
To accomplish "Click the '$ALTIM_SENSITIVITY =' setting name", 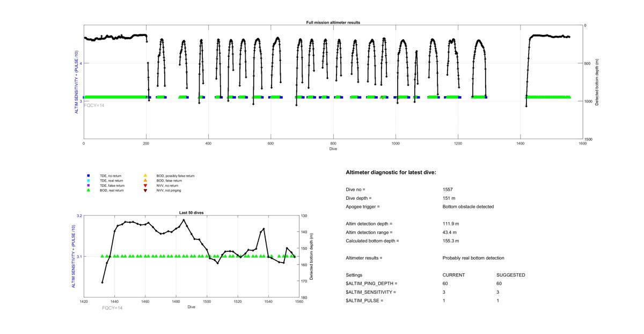I will point(371,292).
